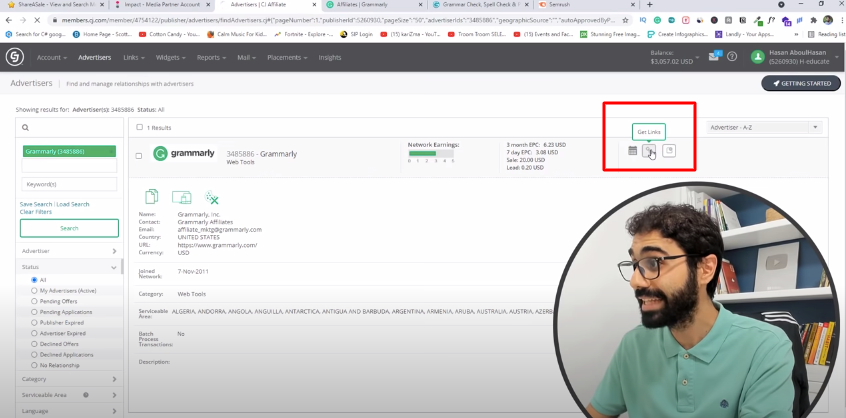Expand the Category filter section
Viewport: 846px width, 418px height.
pos(68,379)
